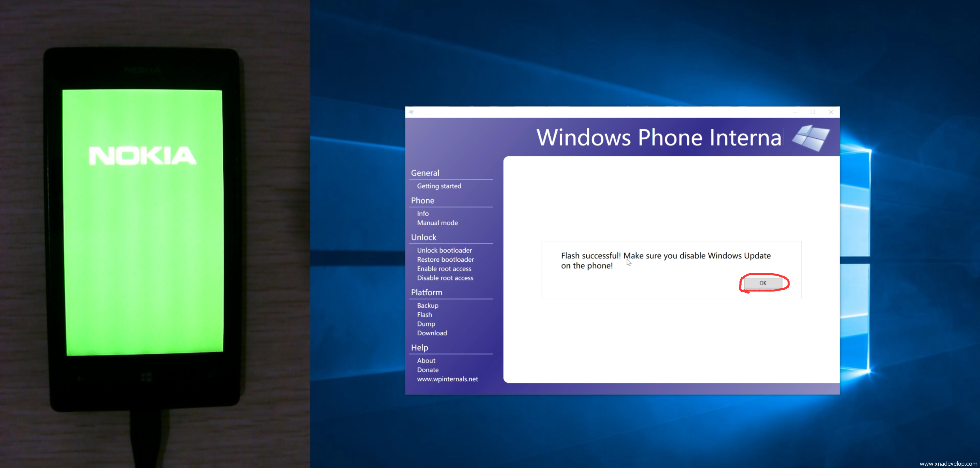Screen dimensions: 980x468
Task: Minimize the Windows Phone Internals window
Action: coord(795,112)
